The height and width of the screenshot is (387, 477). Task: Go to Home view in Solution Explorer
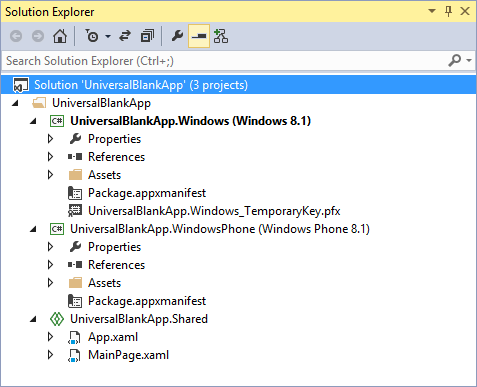[x=60, y=36]
